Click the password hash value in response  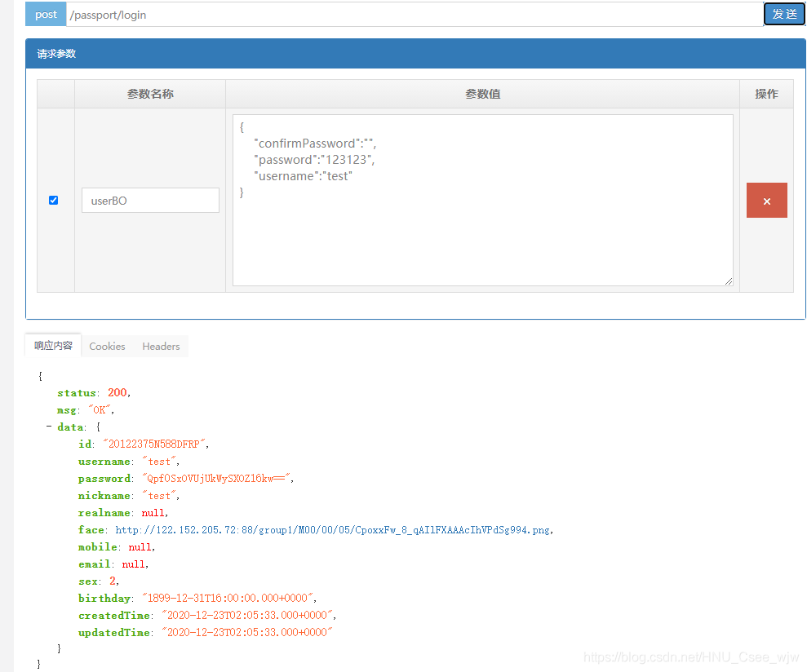coord(216,479)
